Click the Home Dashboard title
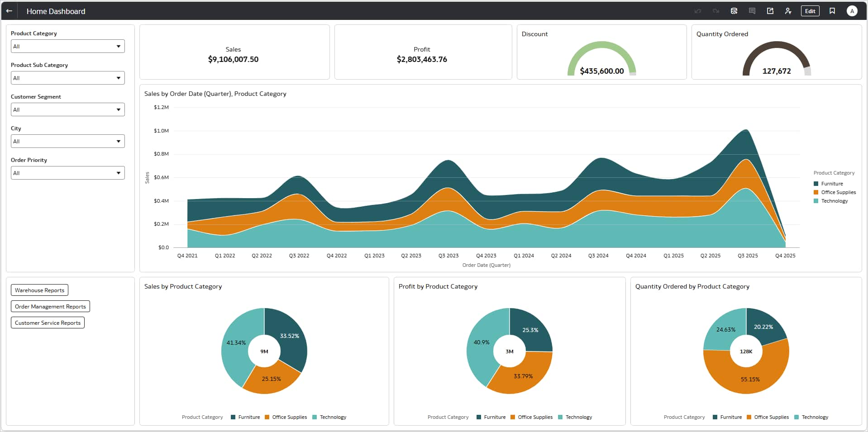This screenshot has width=868, height=432. (56, 11)
